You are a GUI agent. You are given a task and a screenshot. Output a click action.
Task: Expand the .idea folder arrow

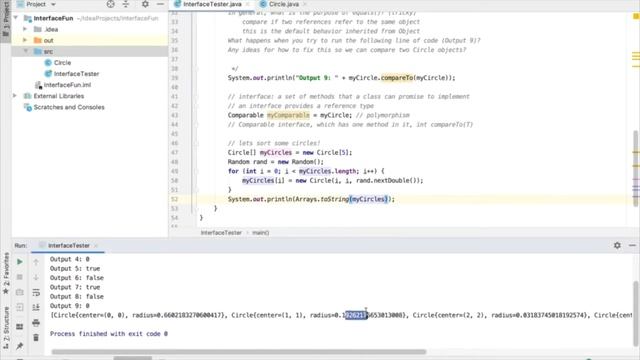pyautogui.click(x=25, y=29)
